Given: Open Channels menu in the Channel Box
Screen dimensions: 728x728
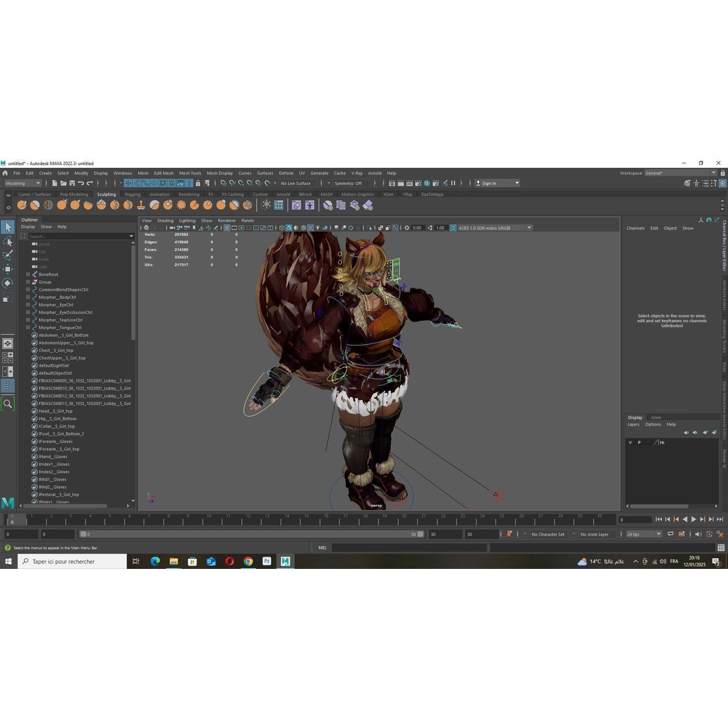Looking at the screenshot, I should pos(636,229).
